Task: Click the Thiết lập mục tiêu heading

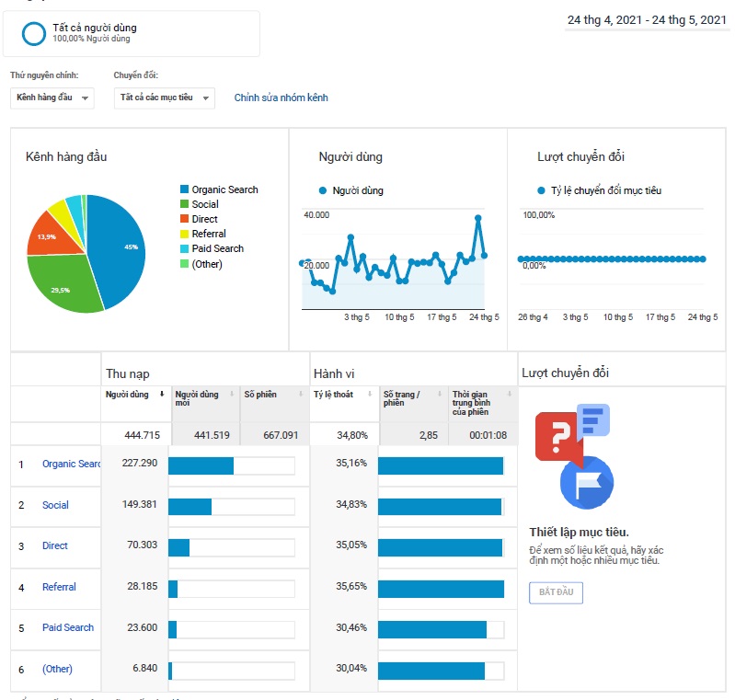Action: pyautogui.click(x=579, y=533)
